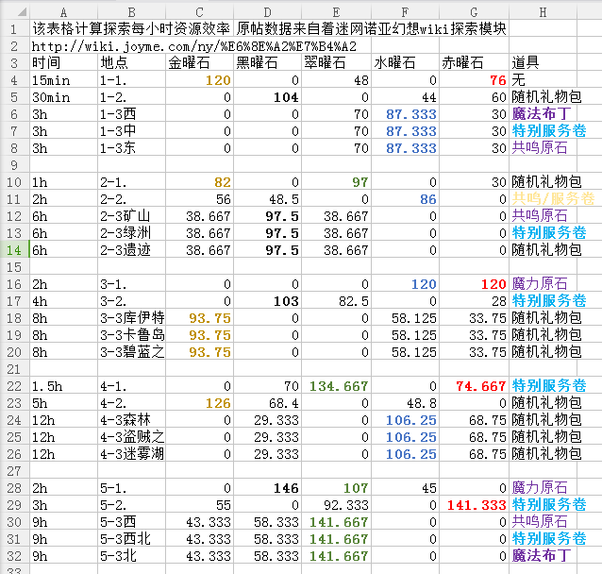Select row 14 header
602x574 pixels.
pos(14,250)
